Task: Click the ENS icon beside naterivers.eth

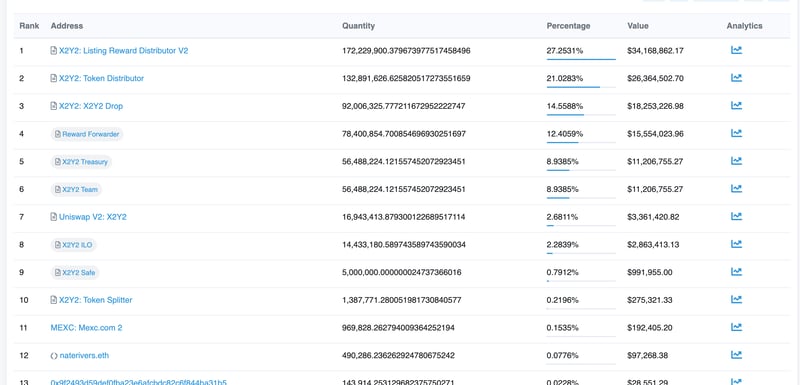Action: tap(54, 356)
